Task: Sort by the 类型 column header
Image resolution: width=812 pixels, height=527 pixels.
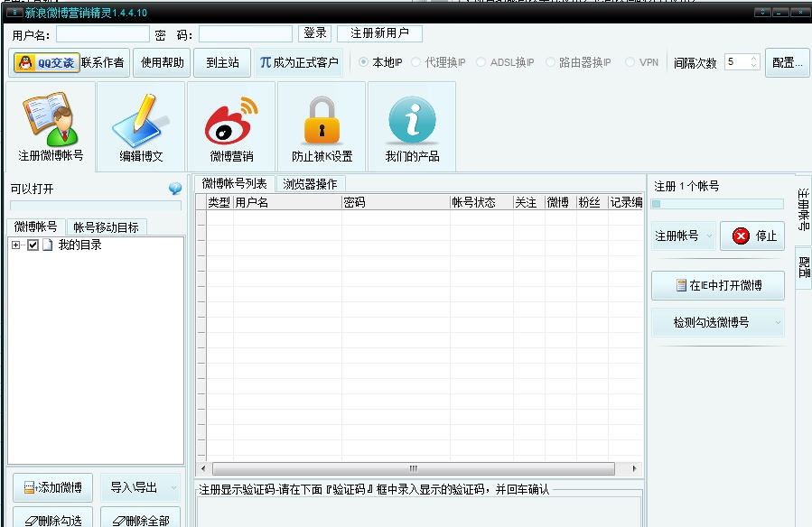Action: coord(219,202)
